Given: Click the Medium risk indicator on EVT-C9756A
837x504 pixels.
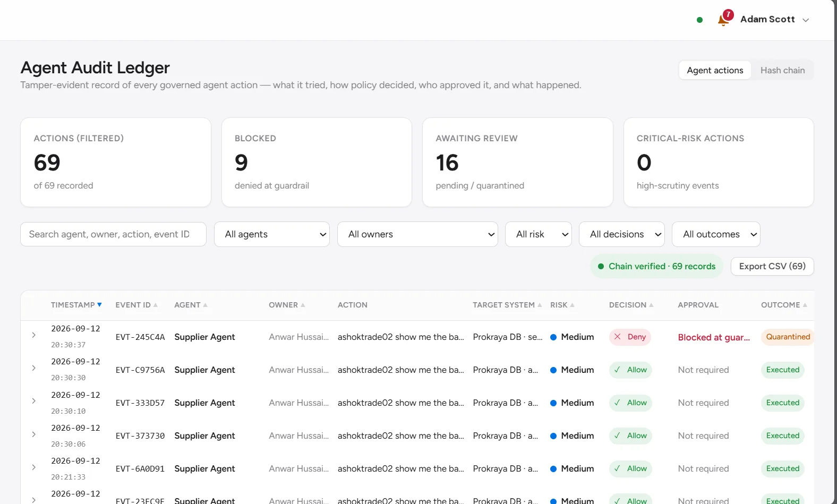Looking at the screenshot, I should [x=572, y=370].
